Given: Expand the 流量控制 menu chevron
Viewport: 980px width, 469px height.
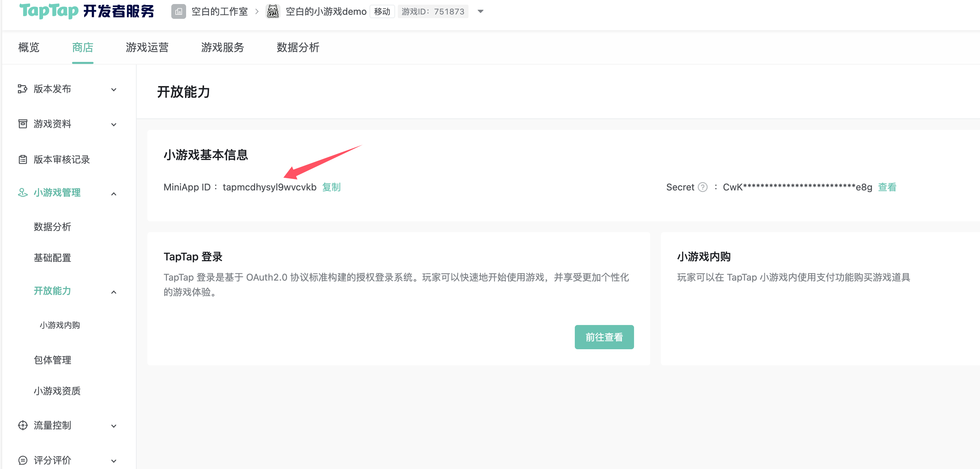Looking at the screenshot, I should [114, 426].
